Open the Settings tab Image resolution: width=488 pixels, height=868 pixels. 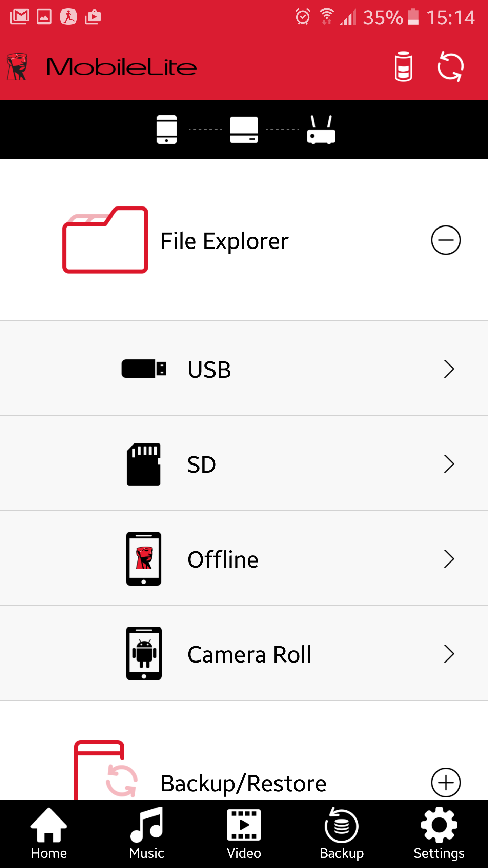(x=439, y=834)
